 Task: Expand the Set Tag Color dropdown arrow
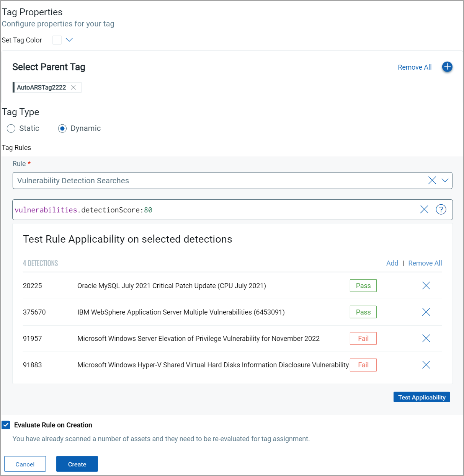click(x=69, y=40)
